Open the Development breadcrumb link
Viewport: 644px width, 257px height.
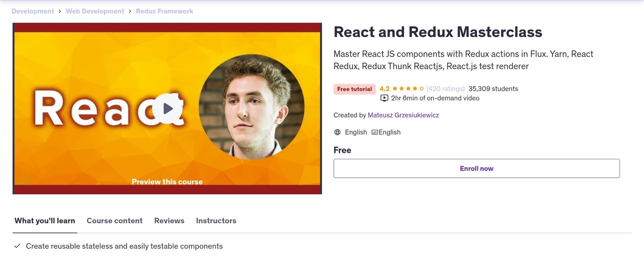[x=33, y=11]
